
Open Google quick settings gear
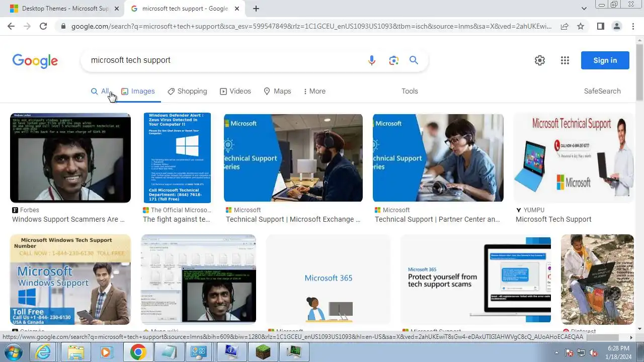540,60
